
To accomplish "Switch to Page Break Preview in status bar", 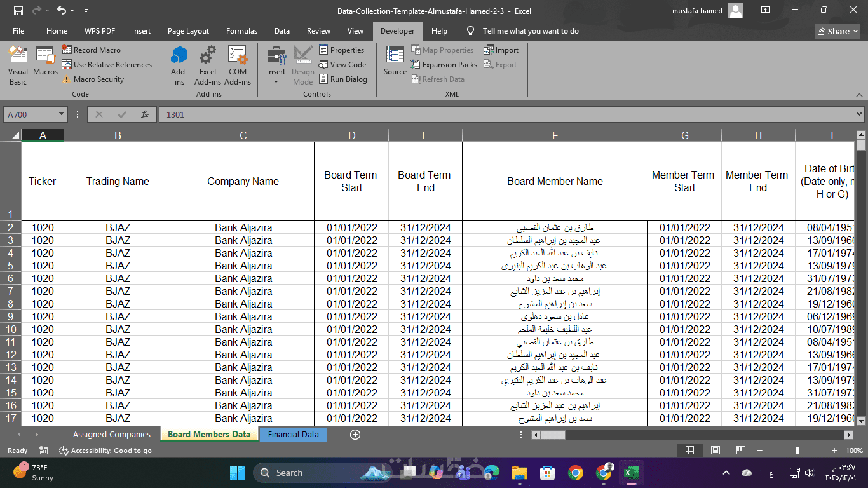I will pos(741,451).
